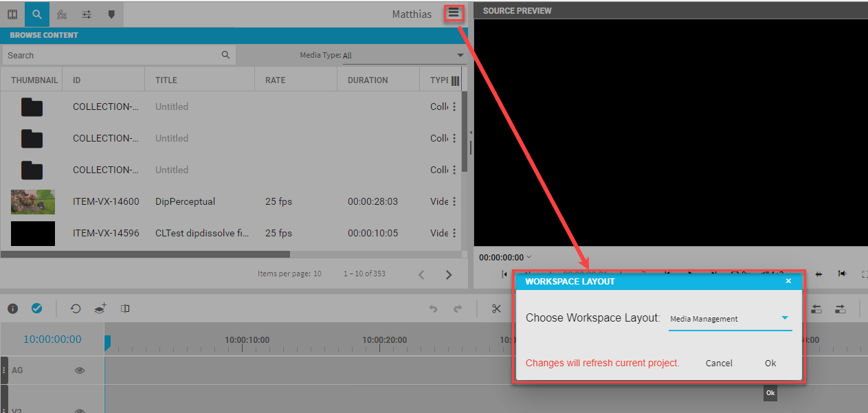
Task: Toggle column chooser in table header
Action: click(455, 80)
